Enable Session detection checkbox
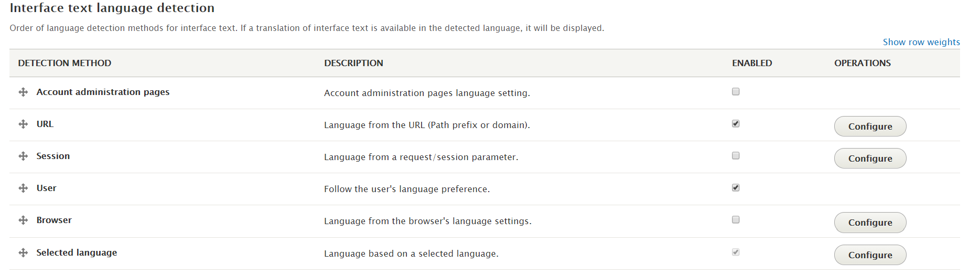Screen dimensions: 980x274 click(736, 156)
